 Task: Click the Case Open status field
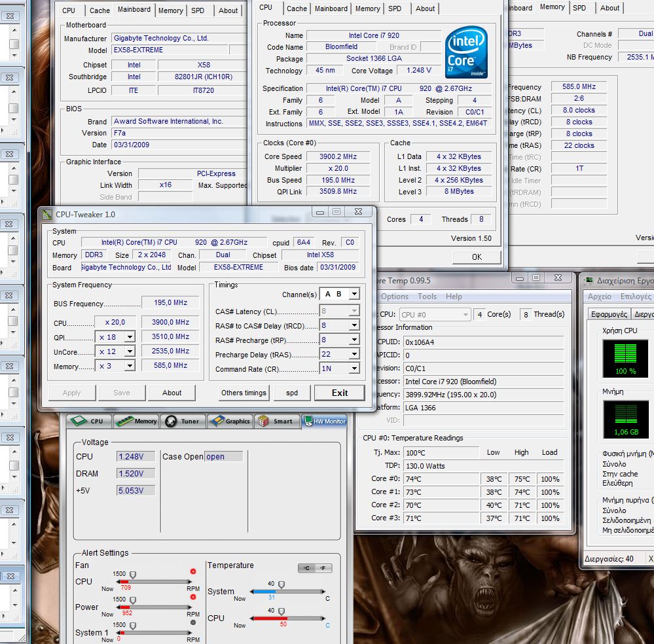click(223, 456)
